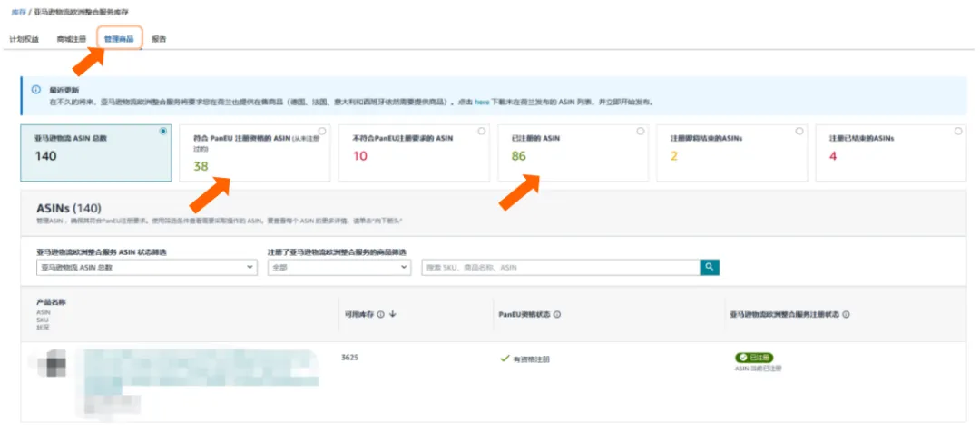Click the green checkmark by 有资格注册
980x433 pixels.
click(505, 359)
